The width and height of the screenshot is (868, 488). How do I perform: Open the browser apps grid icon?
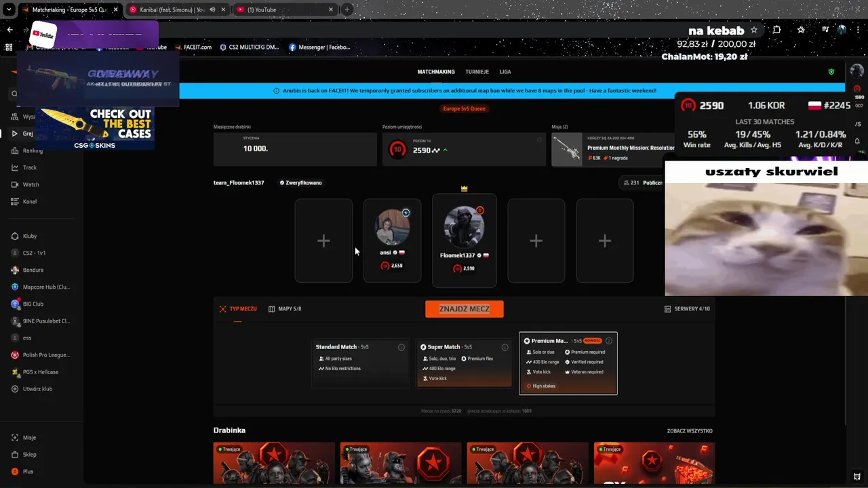(x=9, y=47)
